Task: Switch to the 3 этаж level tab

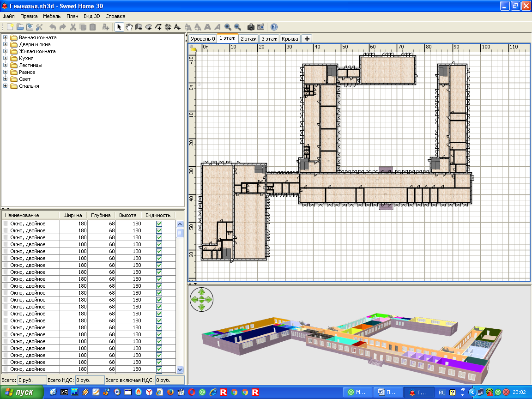Action: pos(269,39)
